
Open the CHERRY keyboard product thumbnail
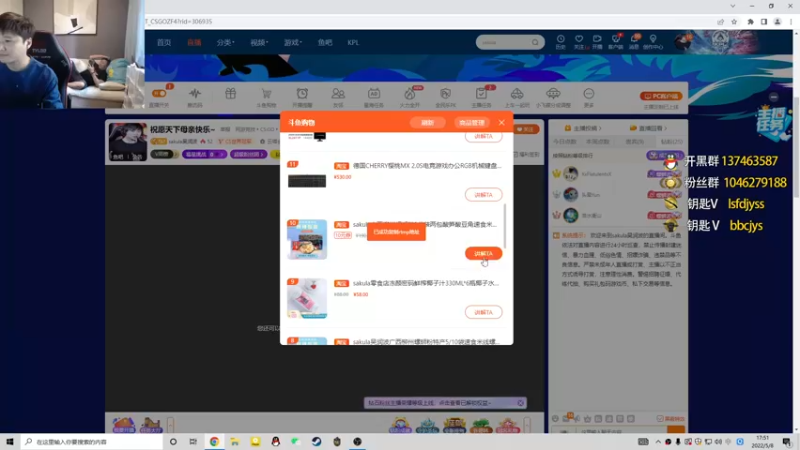pyautogui.click(x=307, y=181)
